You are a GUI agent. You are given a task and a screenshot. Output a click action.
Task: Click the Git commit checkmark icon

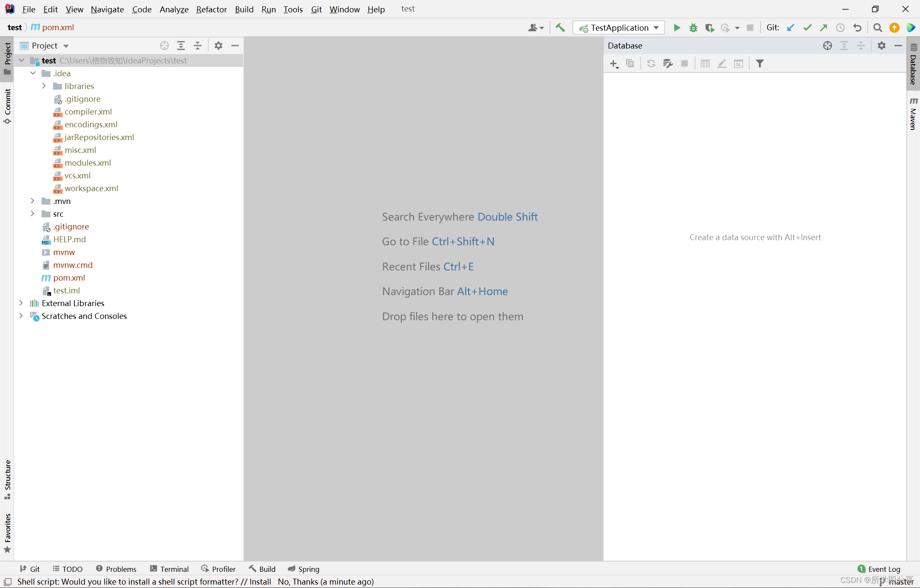[x=807, y=28]
